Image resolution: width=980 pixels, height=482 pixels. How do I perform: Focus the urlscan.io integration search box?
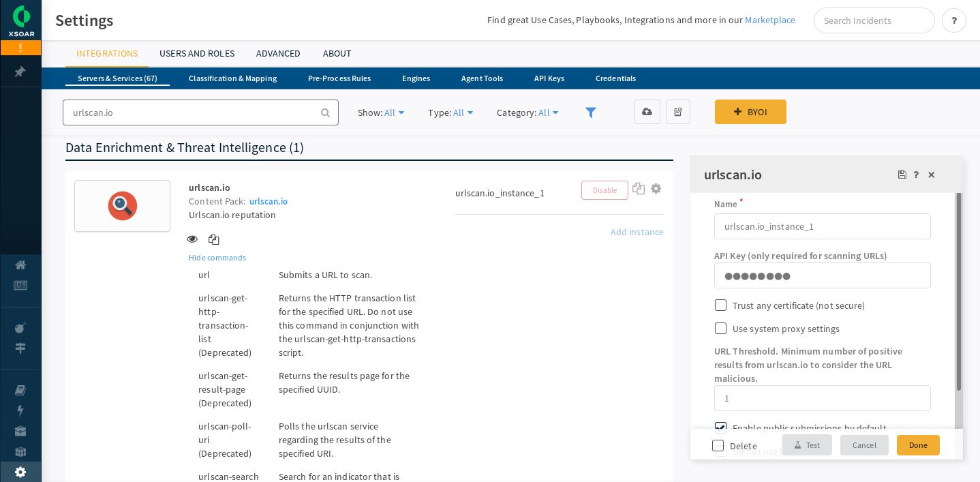200,112
